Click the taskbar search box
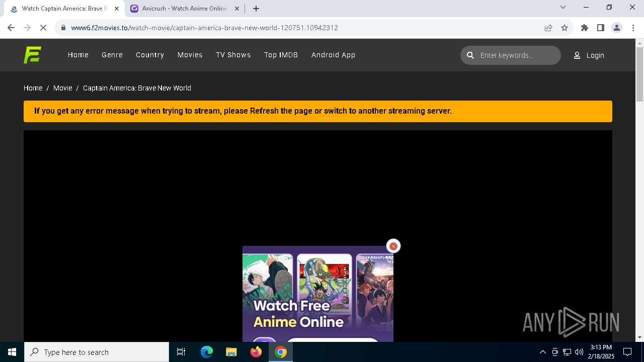644x362 pixels. (x=97, y=352)
